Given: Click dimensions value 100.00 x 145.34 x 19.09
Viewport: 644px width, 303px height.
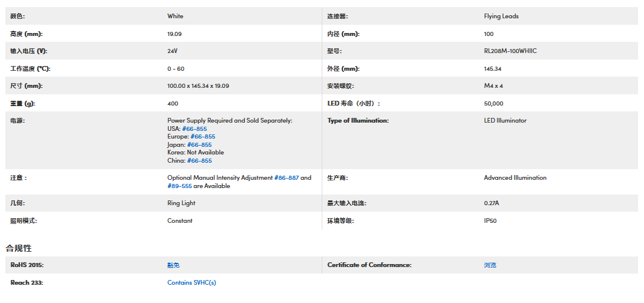Looking at the screenshot, I should tap(198, 86).
